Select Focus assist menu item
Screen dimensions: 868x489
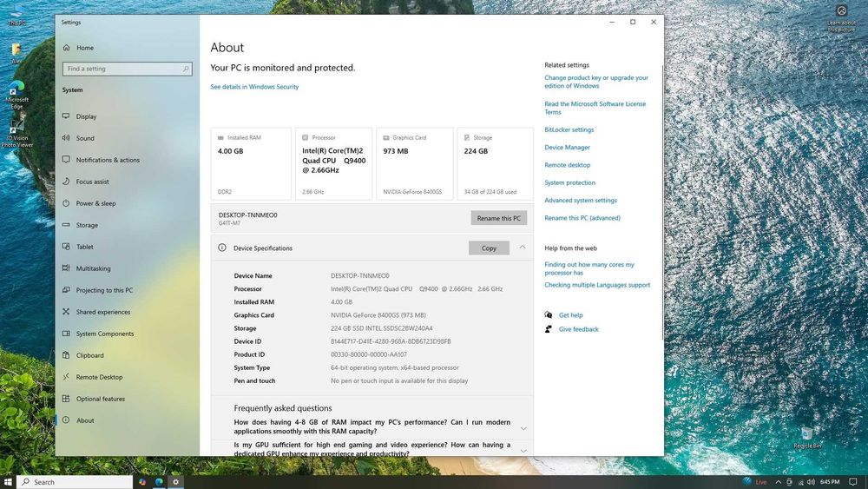pyautogui.click(x=93, y=182)
